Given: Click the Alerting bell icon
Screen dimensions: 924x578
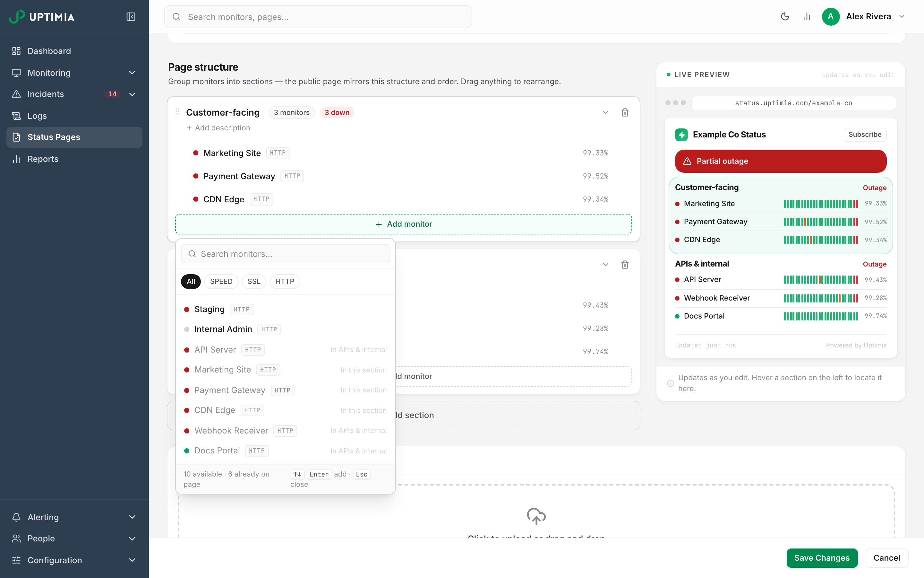Looking at the screenshot, I should (x=16, y=517).
